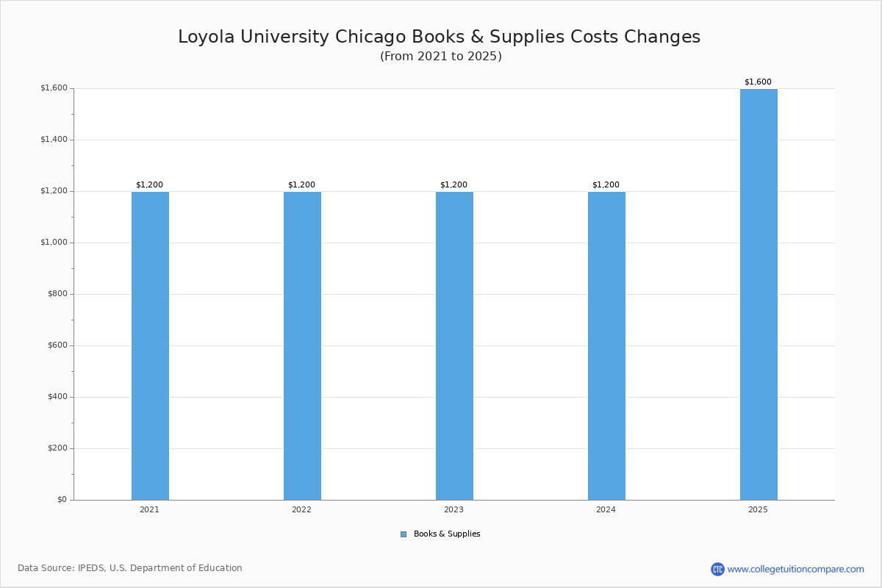This screenshot has width=882, height=588.
Task: Click the CTC logo icon
Action: tap(717, 569)
